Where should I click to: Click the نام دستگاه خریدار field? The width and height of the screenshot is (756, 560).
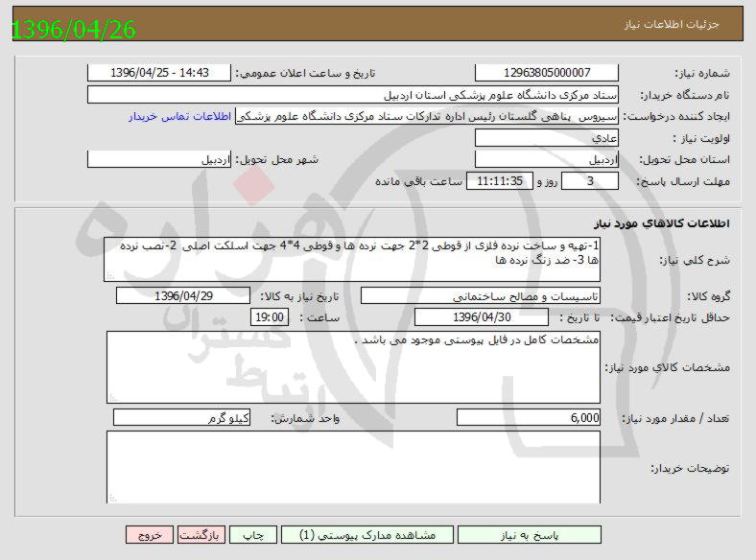tap(353, 95)
